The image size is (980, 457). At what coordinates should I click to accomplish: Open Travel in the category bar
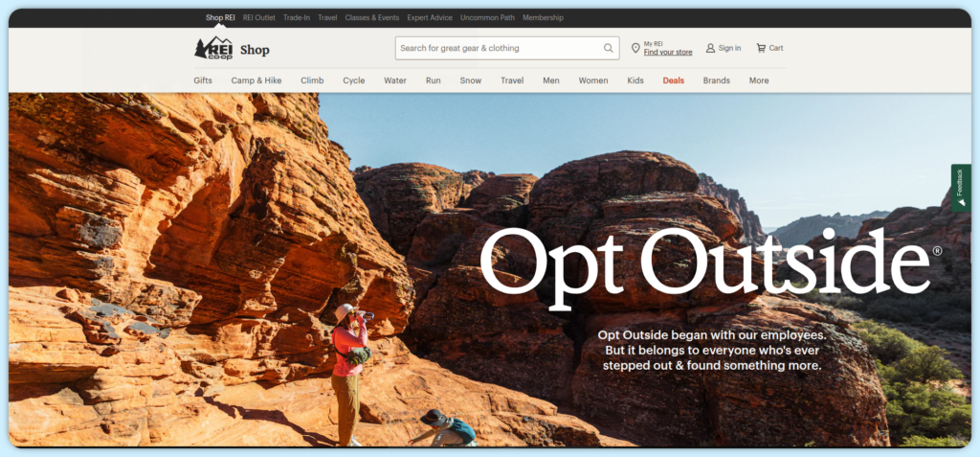(x=512, y=80)
